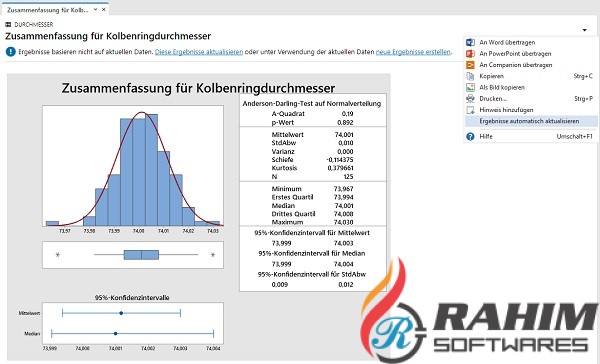The height and width of the screenshot is (364, 600).
Task: Click the note icon beside Hinweis hinzufügen
Action: [470, 110]
